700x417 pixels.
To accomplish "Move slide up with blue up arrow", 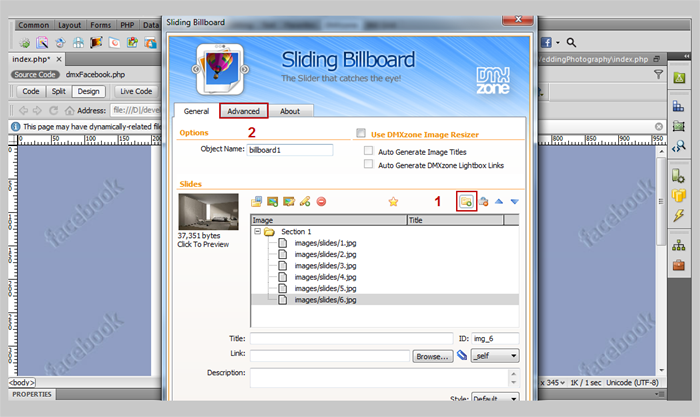I will pyautogui.click(x=499, y=202).
